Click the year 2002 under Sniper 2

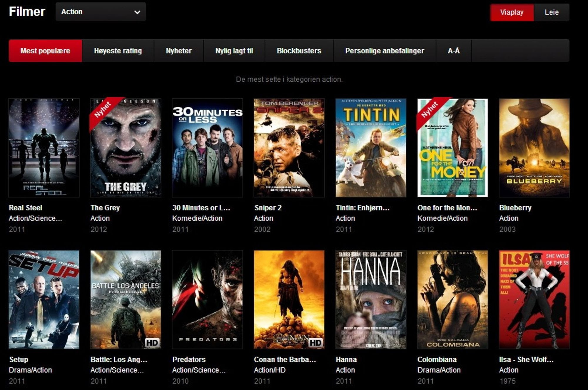point(262,229)
